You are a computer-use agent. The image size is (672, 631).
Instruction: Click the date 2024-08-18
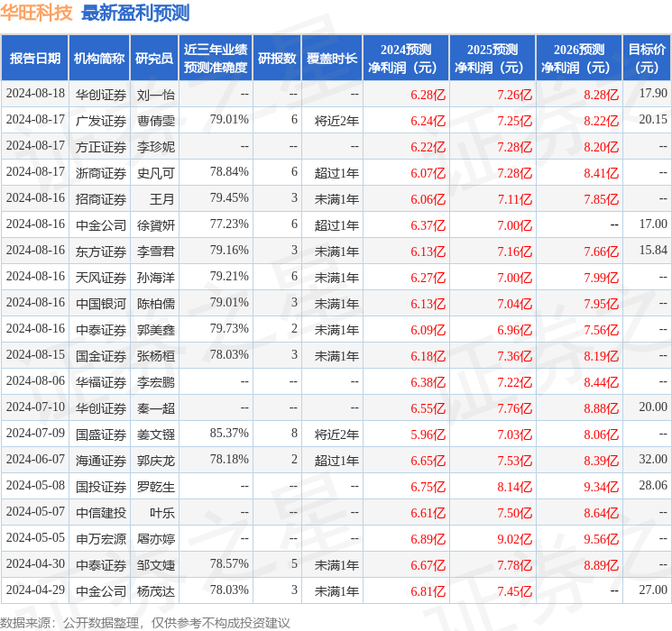35,94
